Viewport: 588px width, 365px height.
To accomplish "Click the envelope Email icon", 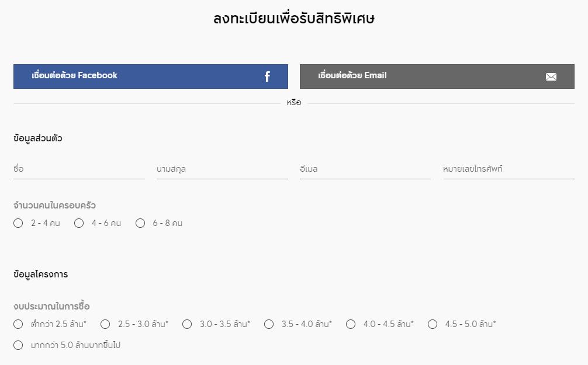I will pos(551,77).
